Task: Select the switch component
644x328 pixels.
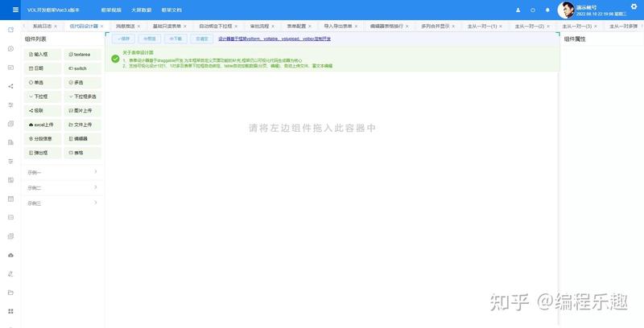Action: (83, 68)
